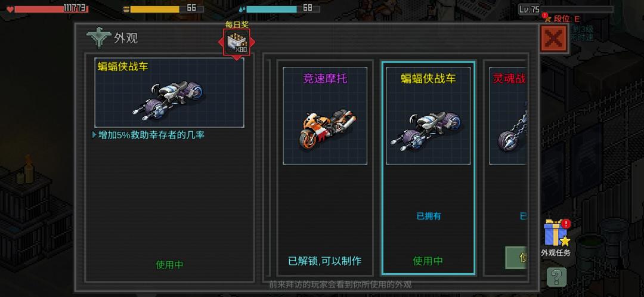This screenshot has height=297, width=644.
Task: Select the partially visible 灵魂战车 card
Action: [506, 168]
